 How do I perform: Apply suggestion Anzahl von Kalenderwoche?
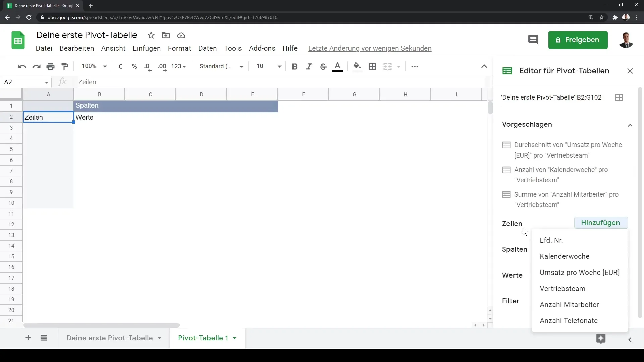point(555,175)
